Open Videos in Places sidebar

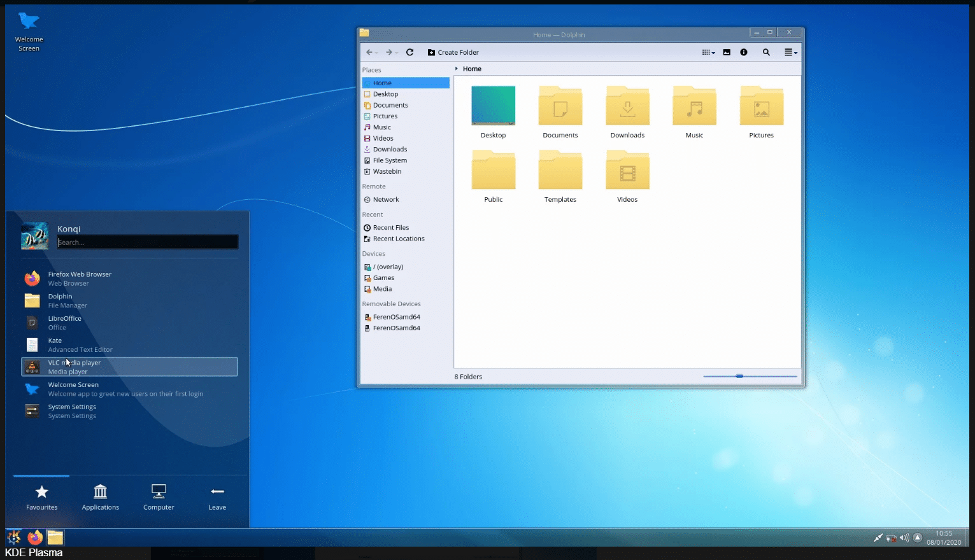pyautogui.click(x=406, y=138)
